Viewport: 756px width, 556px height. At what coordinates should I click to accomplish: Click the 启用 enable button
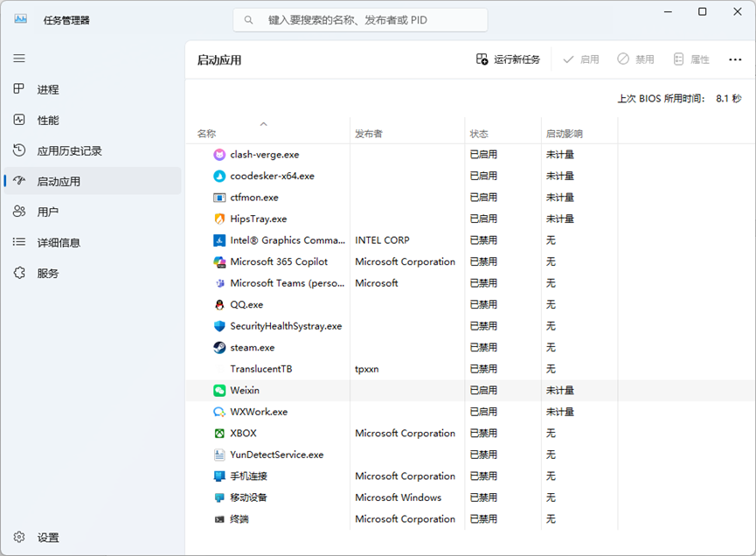581,59
